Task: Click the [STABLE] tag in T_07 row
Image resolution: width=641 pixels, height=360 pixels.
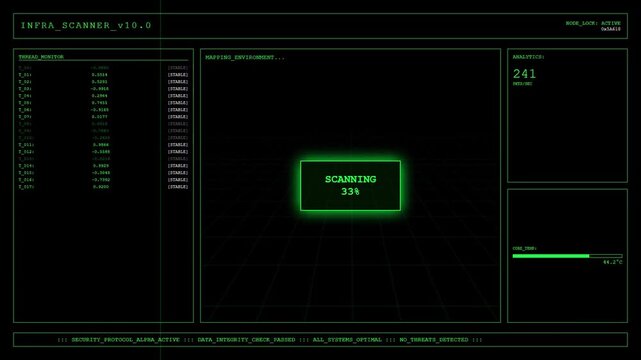Action: point(178,116)
